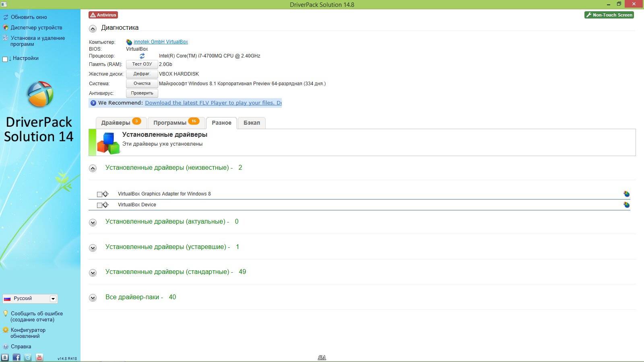Image resolution: width=644 pixels, height=362 pixels.
Task: Open the Русский language dropdown
Action: click(30, 298)
